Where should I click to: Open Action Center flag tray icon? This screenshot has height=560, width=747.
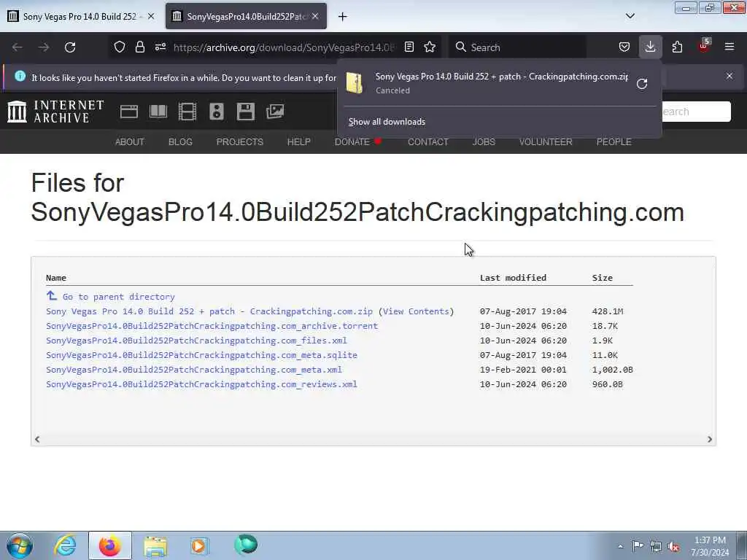click(638, 546)
